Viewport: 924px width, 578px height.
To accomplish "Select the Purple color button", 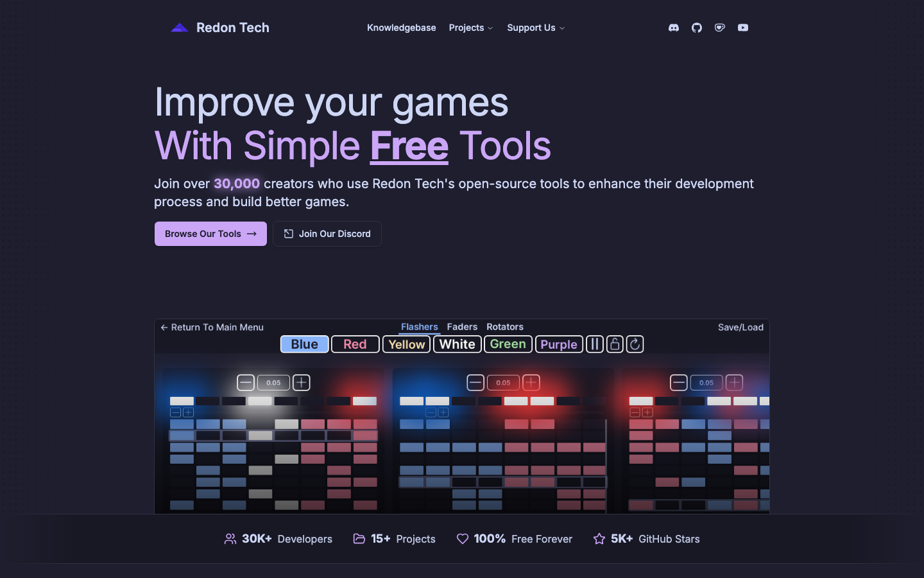I will click(x=559, y=344).
